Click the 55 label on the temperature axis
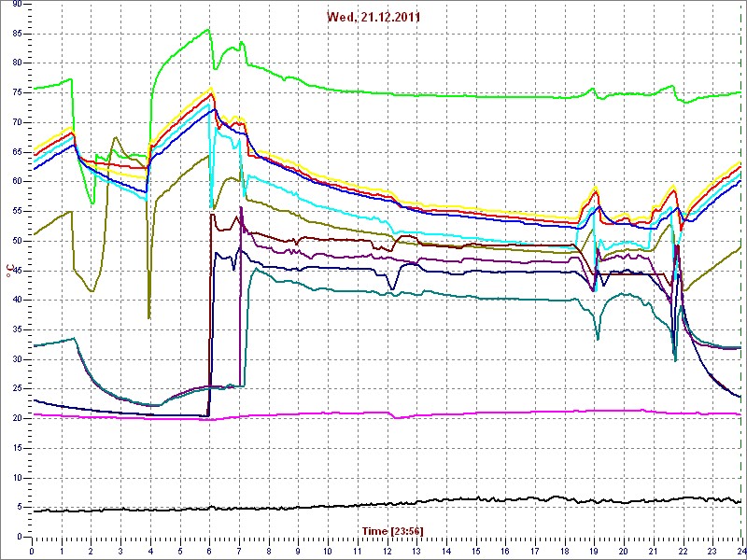Viewport: 747px width, 560px height. (16, 212)
